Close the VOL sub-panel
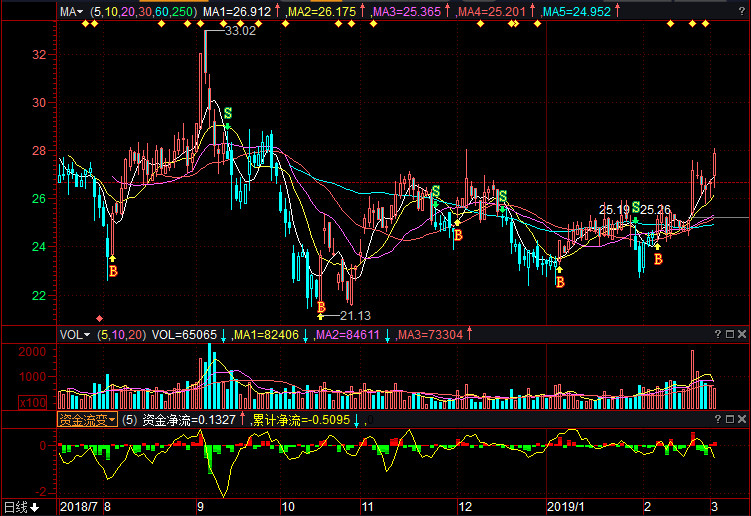Image resolution: width=751 pixels, height=516 pixels. (741, 334)
